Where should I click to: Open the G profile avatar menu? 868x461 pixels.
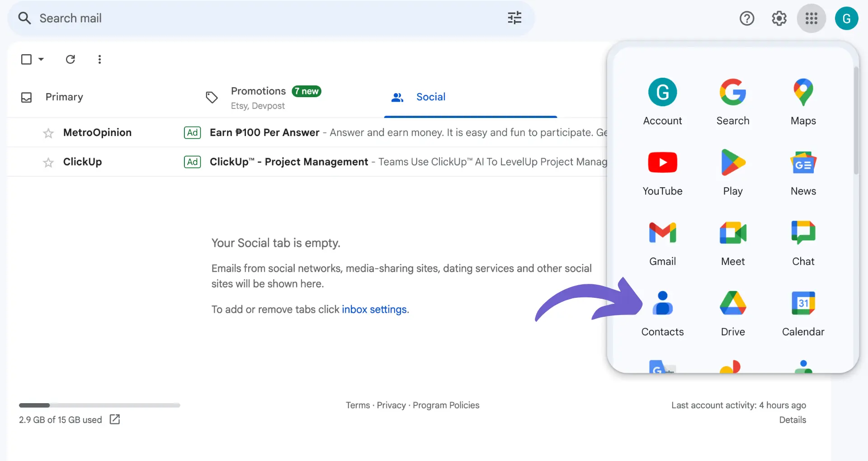point(846,19)
